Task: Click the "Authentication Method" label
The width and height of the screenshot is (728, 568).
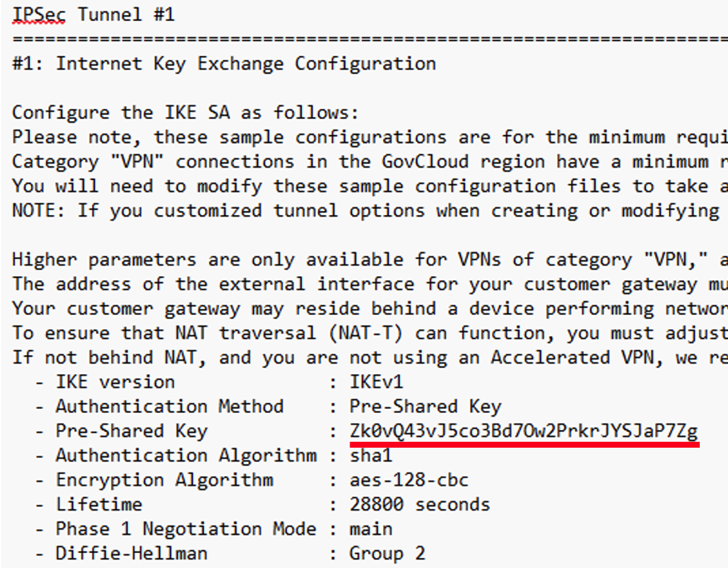Action: (169, 407)
